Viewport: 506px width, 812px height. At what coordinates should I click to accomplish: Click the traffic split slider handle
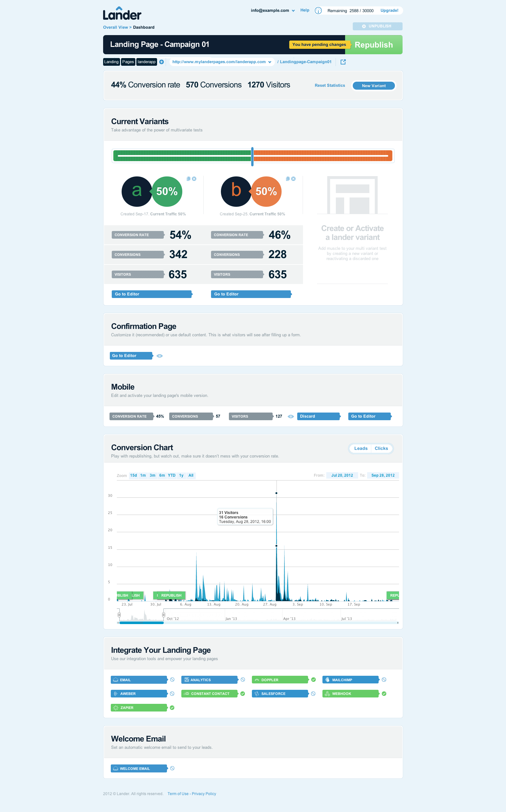(252, 157)
